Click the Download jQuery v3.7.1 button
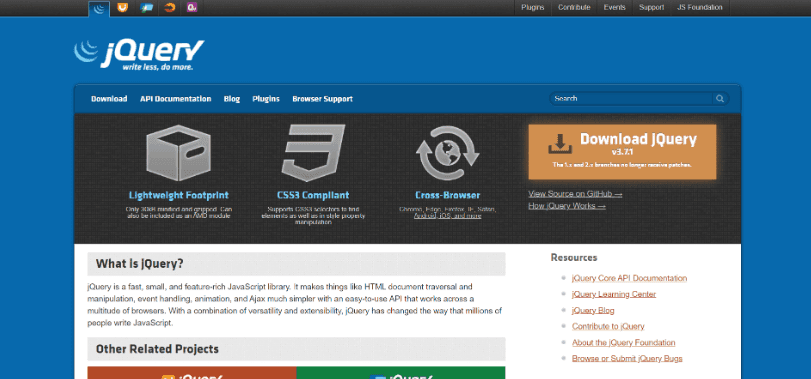 [x=622, y=151]
